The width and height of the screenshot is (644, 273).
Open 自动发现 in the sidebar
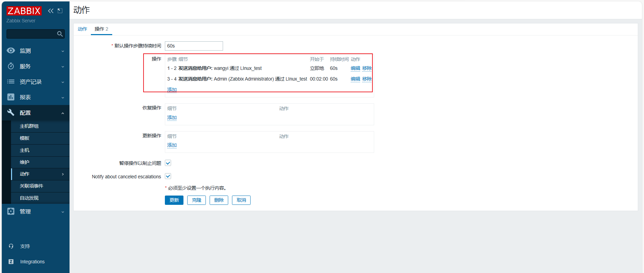pos(40,198)
